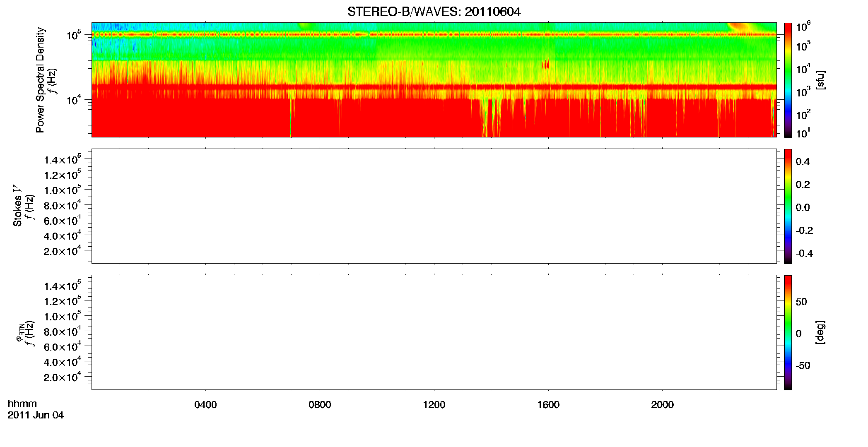The image size is (868, 447).
Task: Click the empty phi RTN plot panel
Action: coord(434,332)
